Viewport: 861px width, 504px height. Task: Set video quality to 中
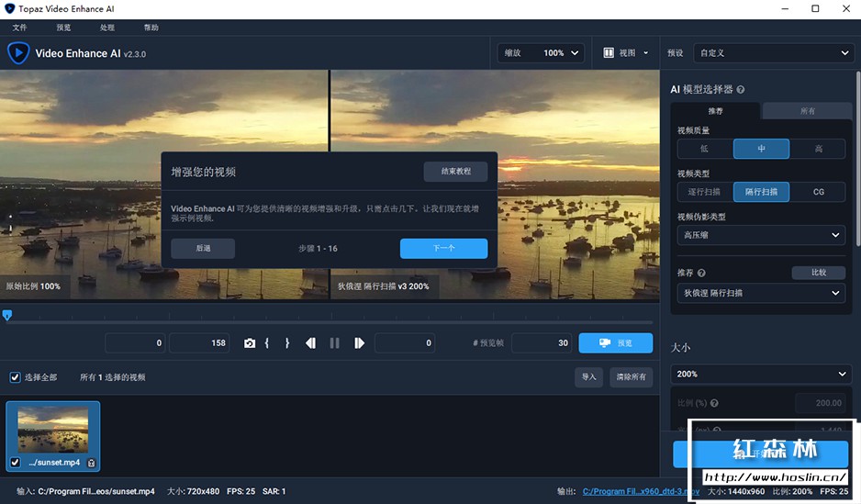coord(761,149)
